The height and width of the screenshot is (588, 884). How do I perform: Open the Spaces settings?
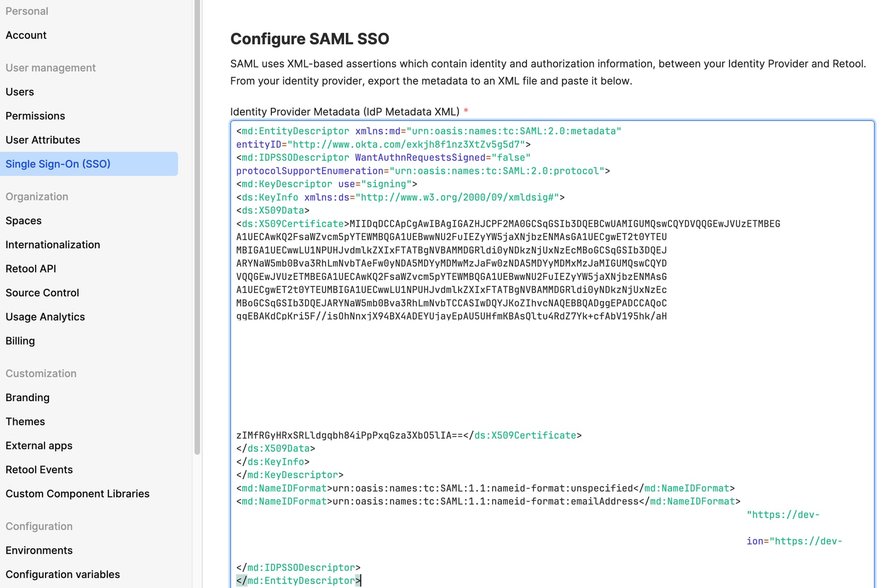click(x=23, y=220)
